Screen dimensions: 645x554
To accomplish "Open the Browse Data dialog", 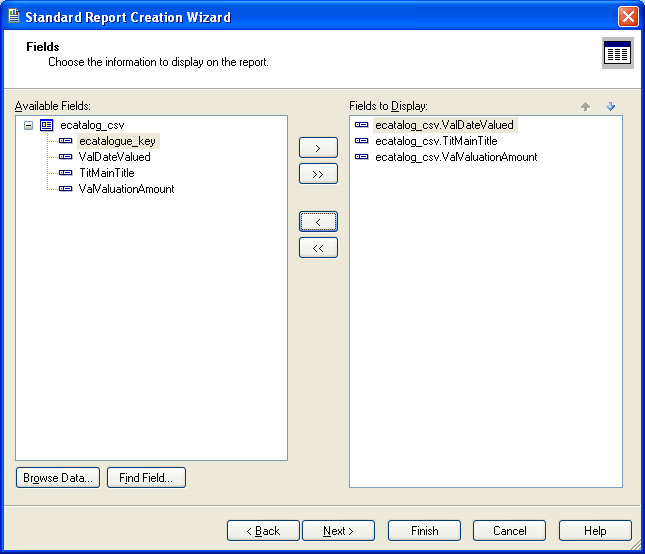I will tap(58, 478).
